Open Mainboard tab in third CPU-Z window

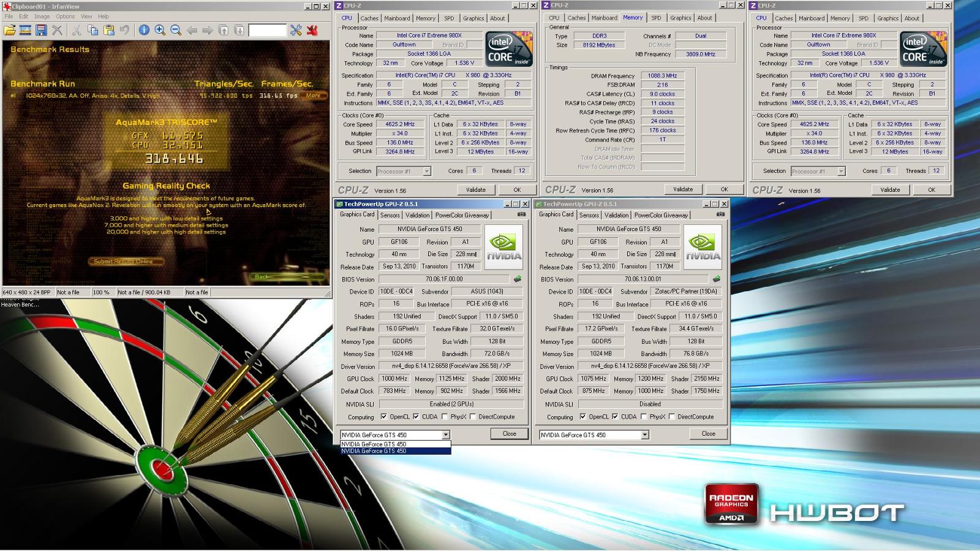(812, 18)
